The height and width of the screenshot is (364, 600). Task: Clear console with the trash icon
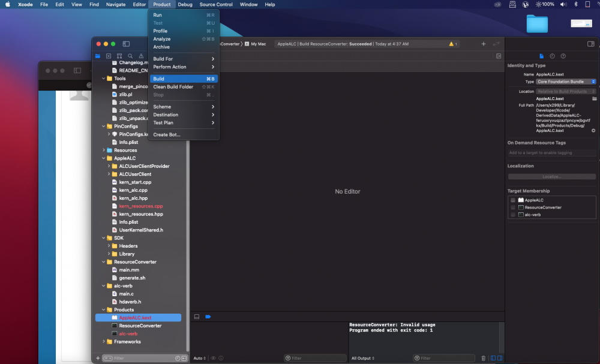tap(483, 358)
